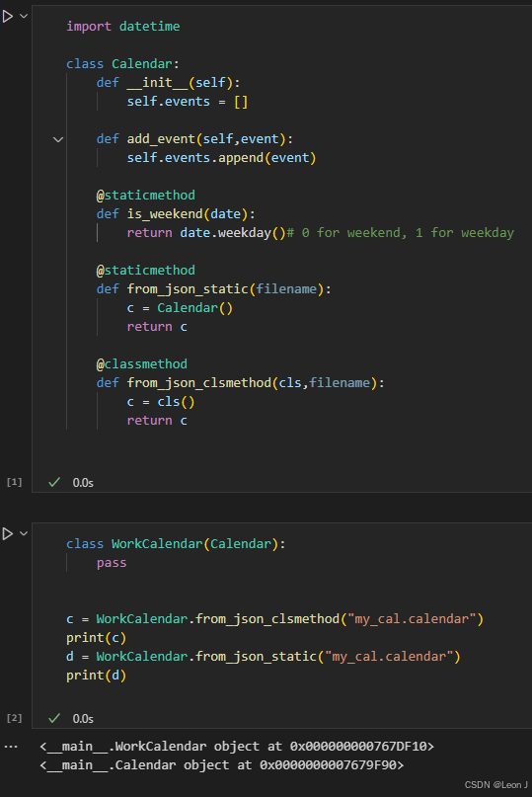
Task: Click 'self.events.append(event)' line
Action: (x=221, y=158)
